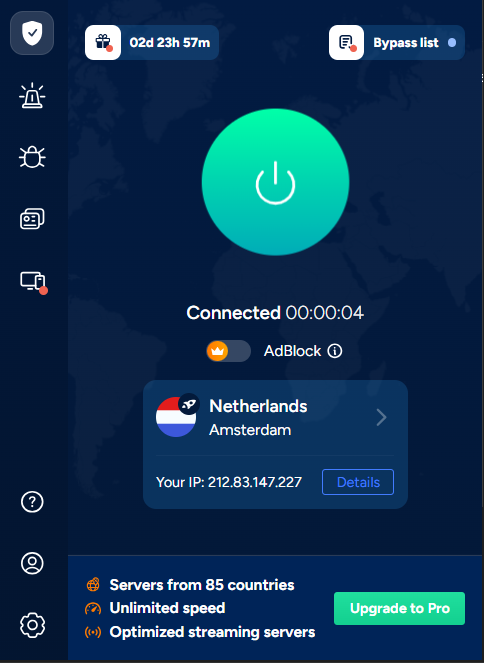Expand server list with Netherlands chevron
This screenshot has height=663, width=484.
tap(381, 417)
